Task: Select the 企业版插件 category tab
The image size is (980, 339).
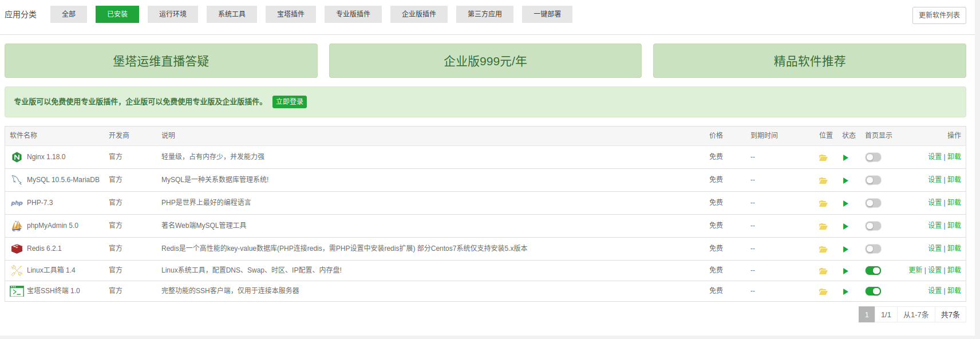Action: [419, 14]
